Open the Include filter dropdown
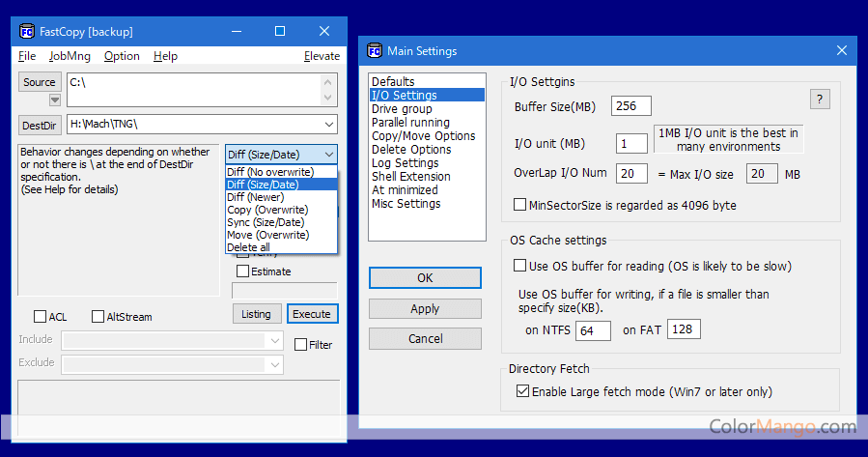This screenshot has height=457, width=868. tap(275, 341)
